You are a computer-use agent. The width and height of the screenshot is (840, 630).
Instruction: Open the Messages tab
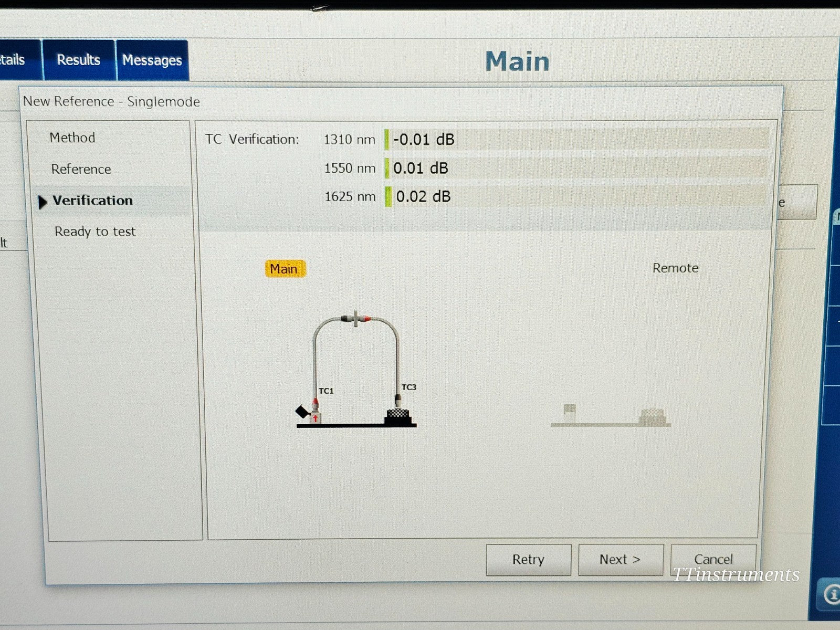pos(152,60)
